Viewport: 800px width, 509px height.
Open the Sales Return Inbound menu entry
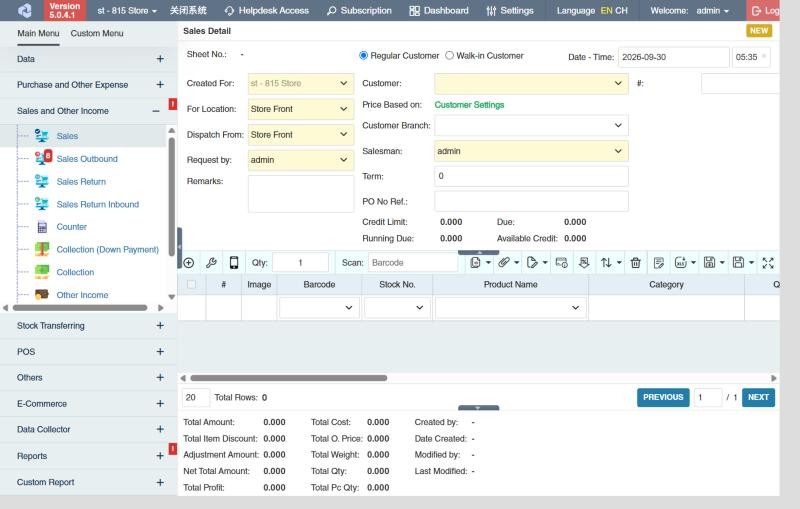pos(97,204)
